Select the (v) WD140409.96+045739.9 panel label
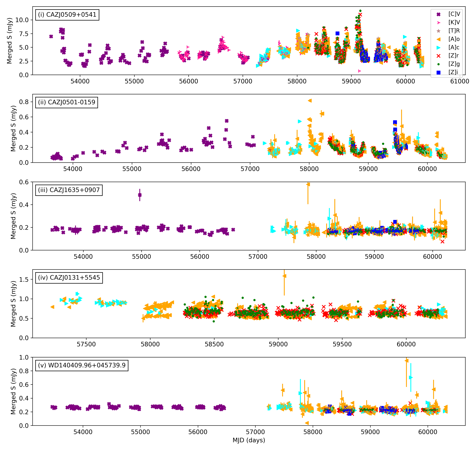 pos(82,365)
